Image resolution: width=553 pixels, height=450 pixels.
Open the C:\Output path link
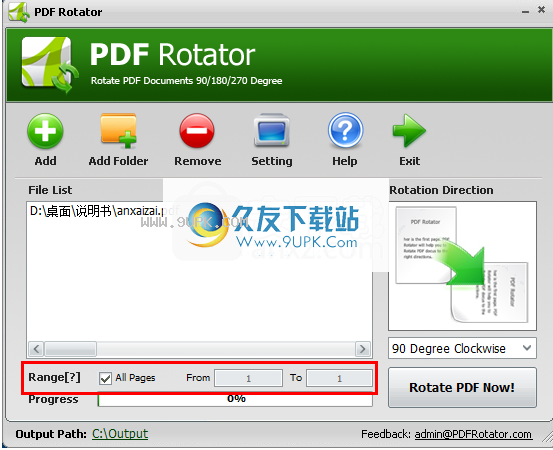[120, 433]
